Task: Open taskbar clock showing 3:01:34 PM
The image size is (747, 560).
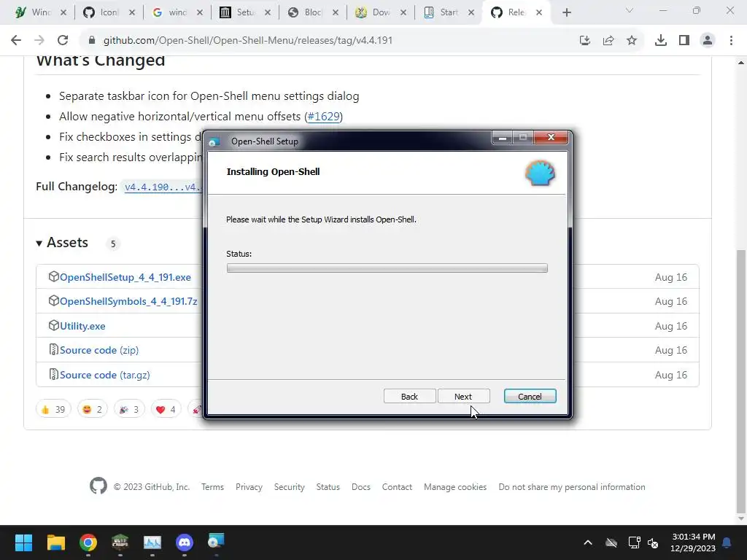Action: pyautogui.click(x=693, y=542)
